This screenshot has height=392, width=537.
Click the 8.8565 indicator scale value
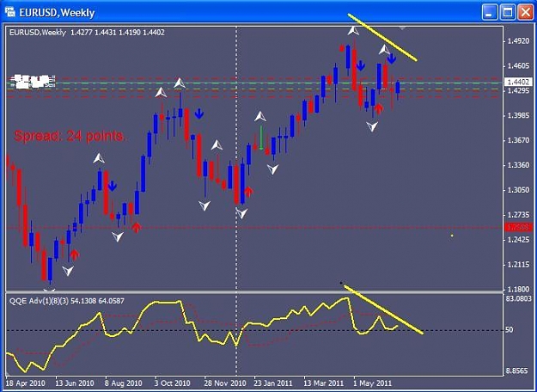pos(518,371)
